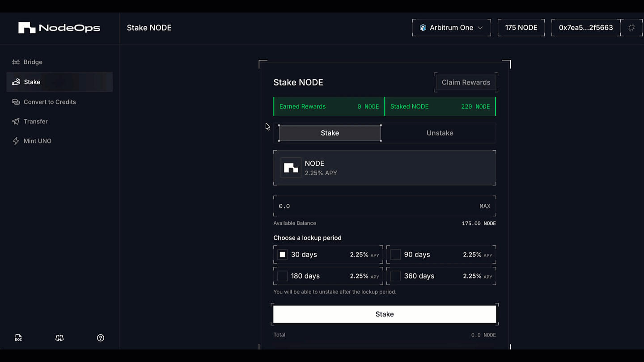644x362 pixels.
Task: Open the docs icon in sidebar footer
Action: (x=18, y=338)
